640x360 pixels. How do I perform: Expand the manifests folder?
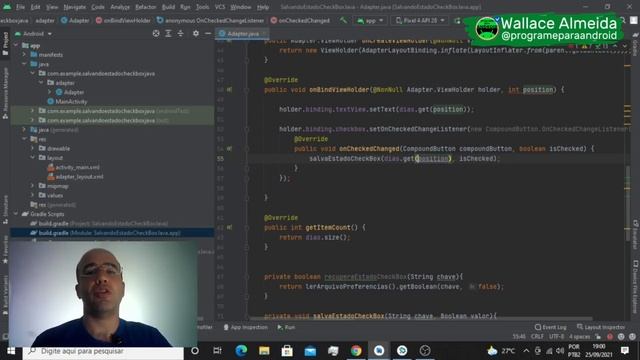tap(24, 55)
